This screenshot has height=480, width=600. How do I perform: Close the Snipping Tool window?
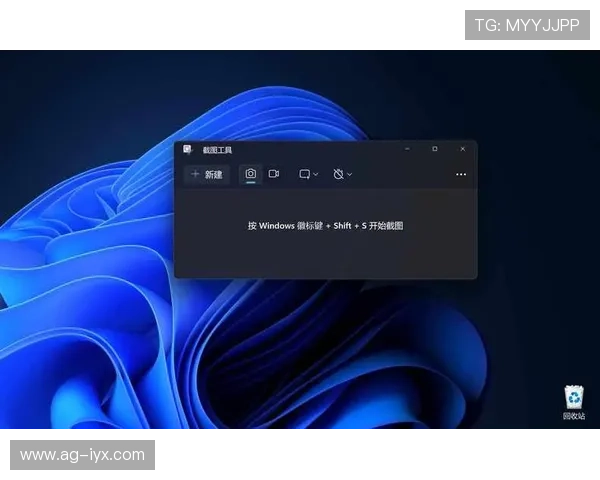pos(462,149)
